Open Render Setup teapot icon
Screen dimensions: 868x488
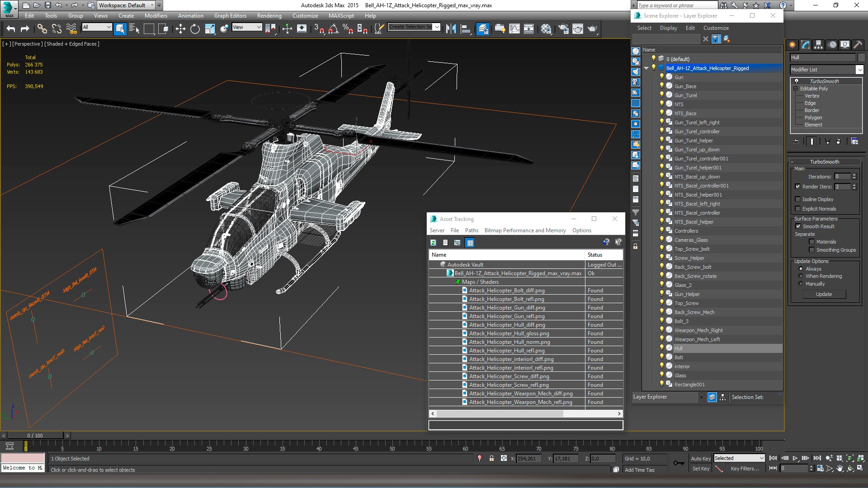(x=563, y=29)
